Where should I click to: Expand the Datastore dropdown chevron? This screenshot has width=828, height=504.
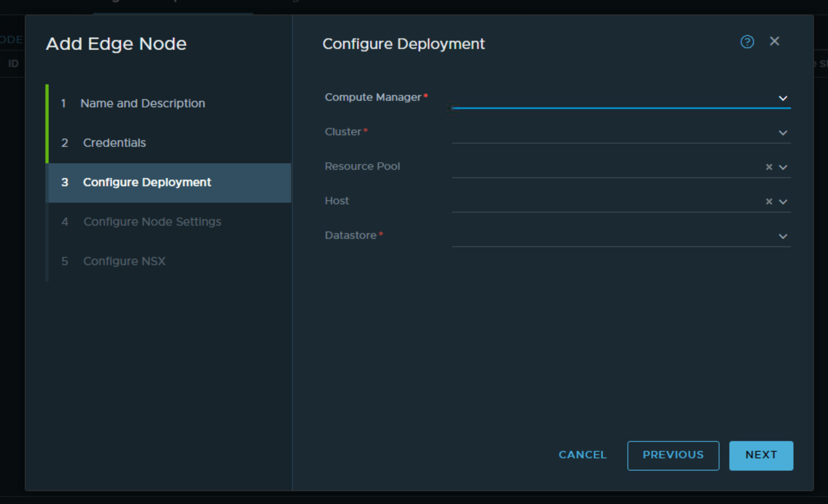783,236
